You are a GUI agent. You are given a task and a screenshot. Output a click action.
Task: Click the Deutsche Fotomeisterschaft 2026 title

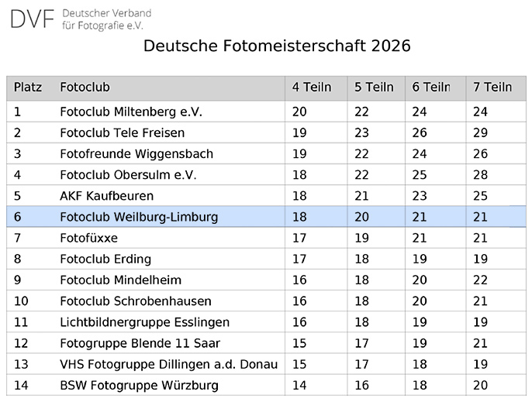point(277,46)
